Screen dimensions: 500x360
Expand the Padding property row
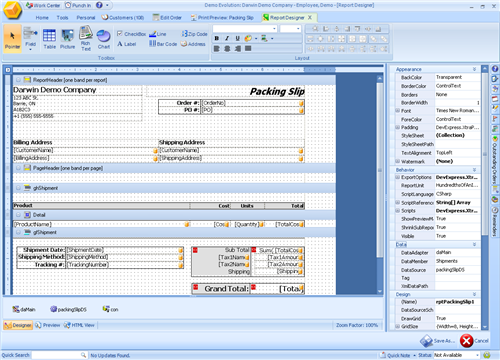[x=397, y=127]
